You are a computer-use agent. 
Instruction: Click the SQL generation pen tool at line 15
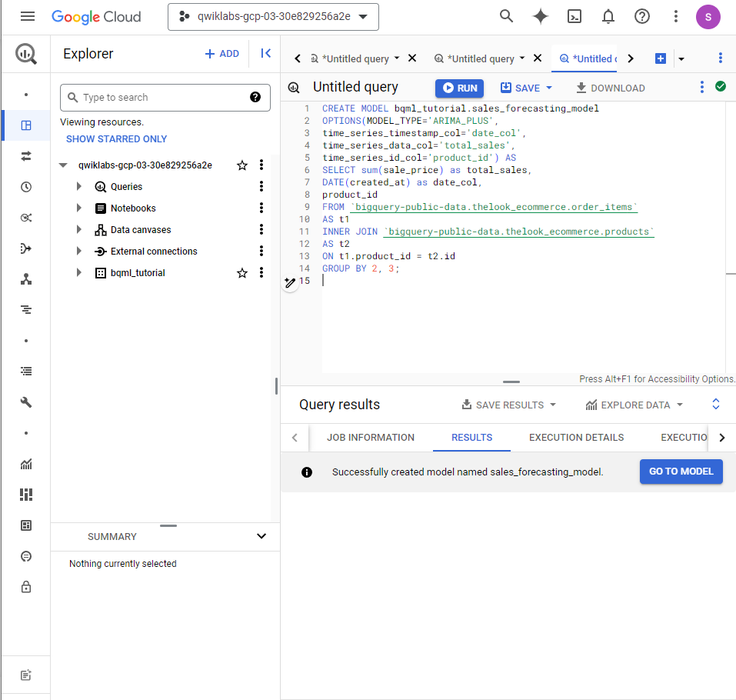[290, 282]
